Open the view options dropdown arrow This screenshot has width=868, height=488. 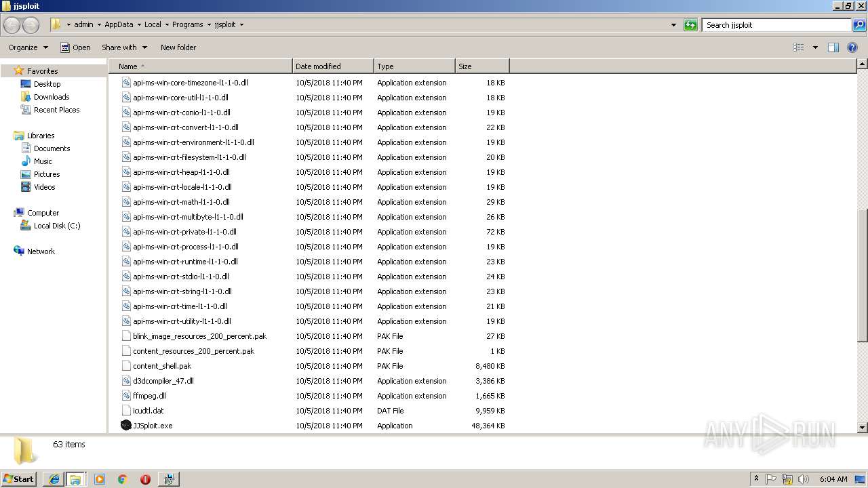815,47
